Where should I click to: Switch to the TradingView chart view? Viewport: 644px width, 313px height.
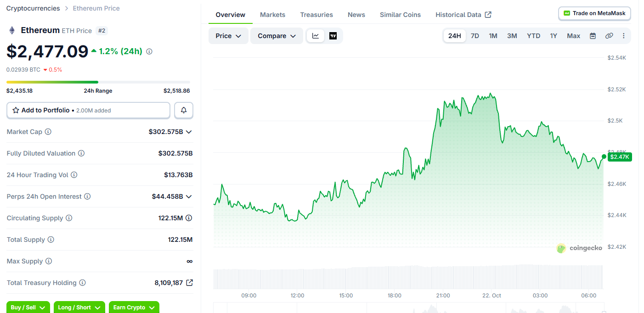click(333, 36)
